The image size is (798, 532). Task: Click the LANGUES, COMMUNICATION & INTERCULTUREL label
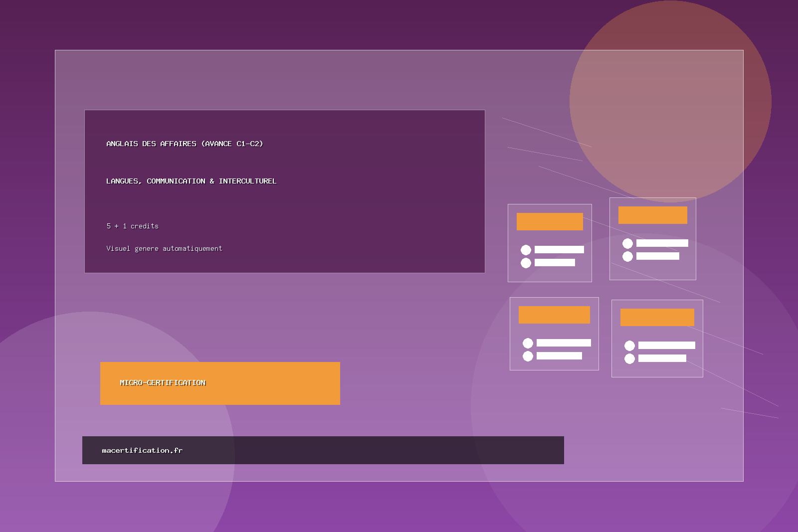click(191, 181)
